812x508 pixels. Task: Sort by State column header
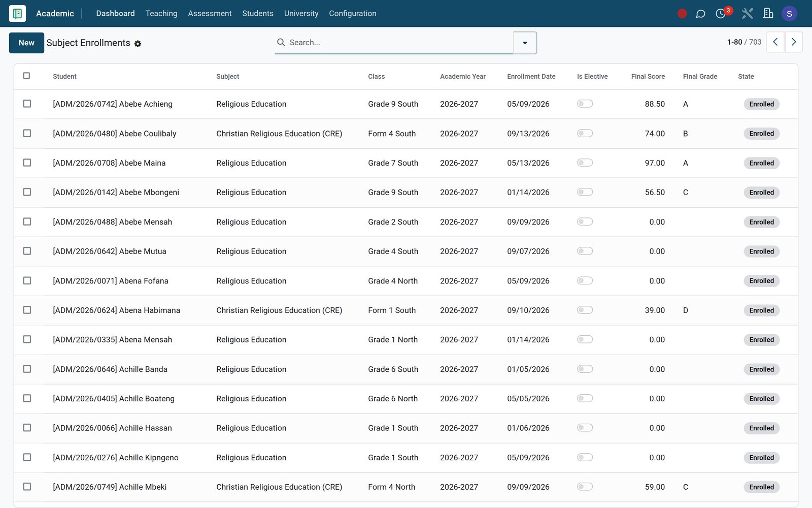click(746, 76)
